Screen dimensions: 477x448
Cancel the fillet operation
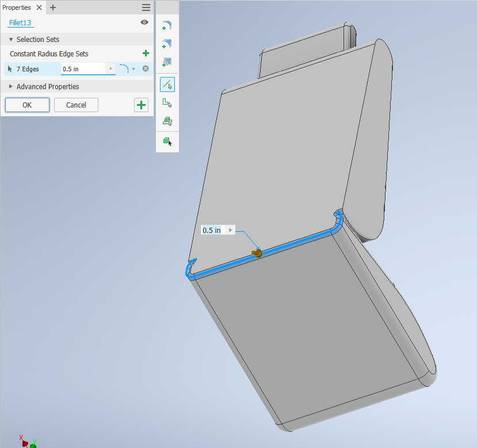(x=76, y=105)
